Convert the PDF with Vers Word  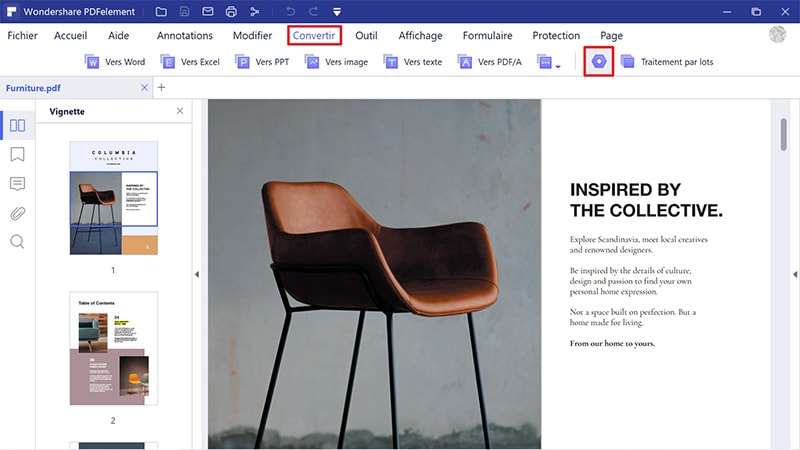coord(115,62)
